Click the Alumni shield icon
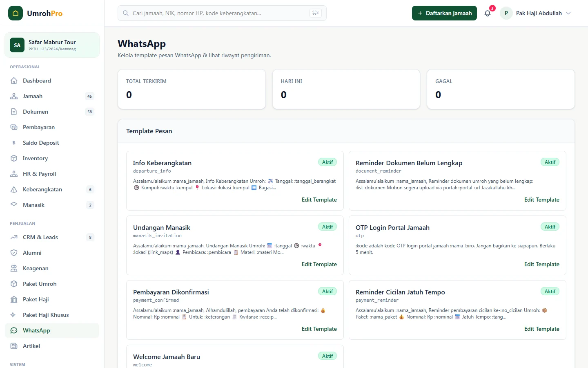Viewport: 588px width, 368px height. pyautogui.click(x=14, y=253)
